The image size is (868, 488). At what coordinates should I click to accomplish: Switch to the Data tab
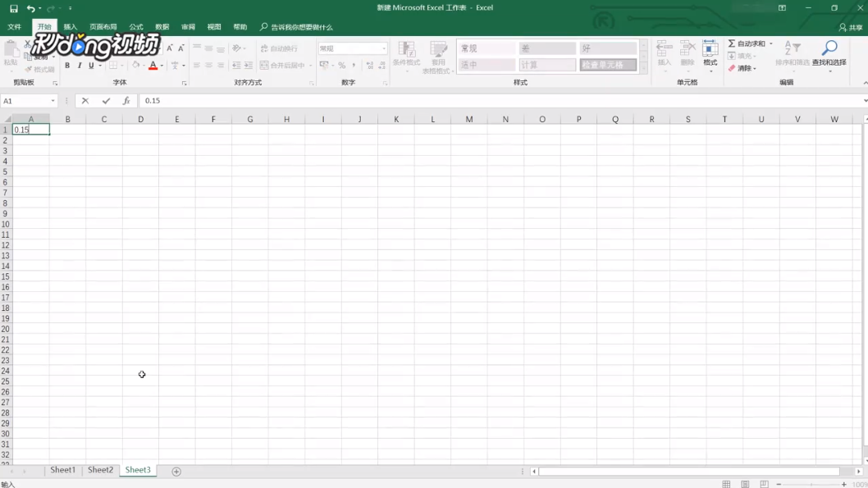pyautogui.click(x=162, y=26)
